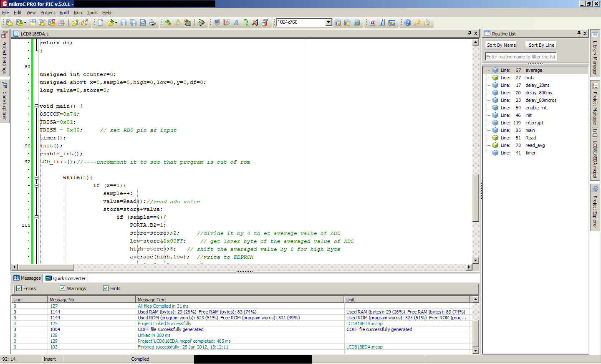The image size is (601, 364).
Task: Open the 1024x768 resolution dropdown
Action: pos(329,22)
